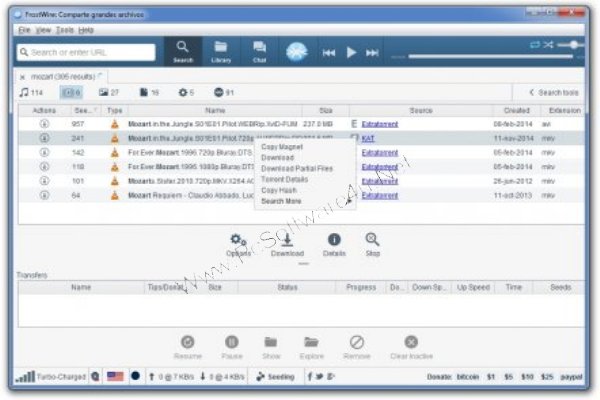
Task: Expand the Search More submenu
Action: [305, 201]
